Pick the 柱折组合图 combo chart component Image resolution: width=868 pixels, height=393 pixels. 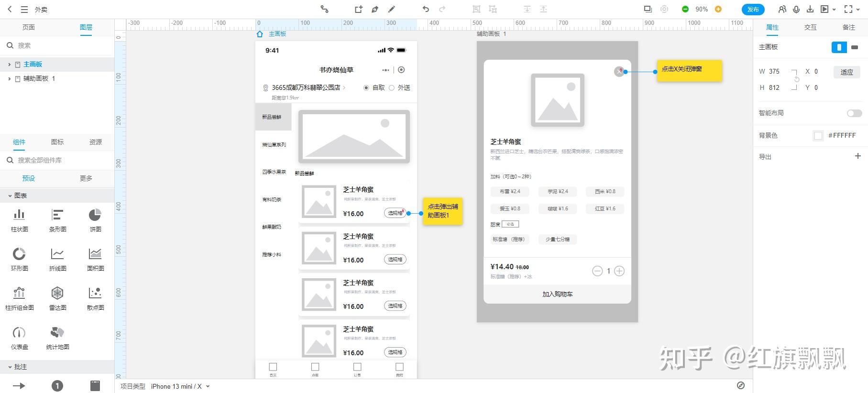pos(19,298)
